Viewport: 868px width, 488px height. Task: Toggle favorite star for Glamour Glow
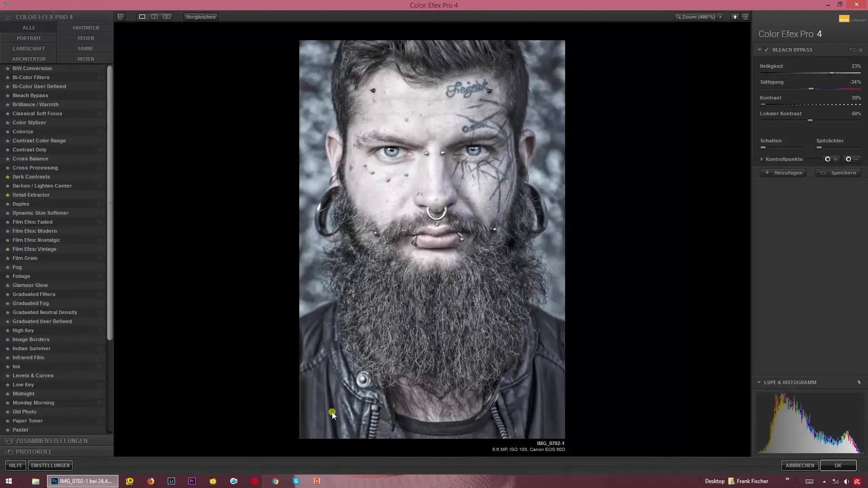pos(7,285)
